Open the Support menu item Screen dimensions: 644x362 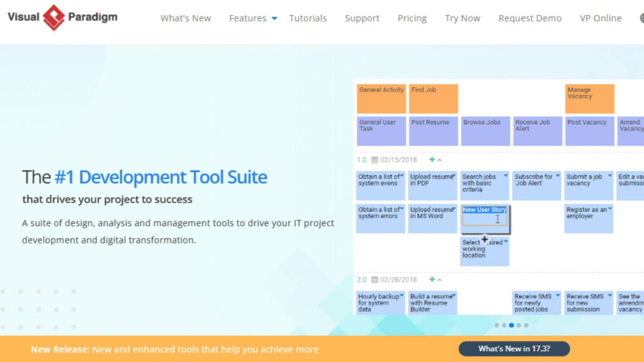click(x=362, y=18)
